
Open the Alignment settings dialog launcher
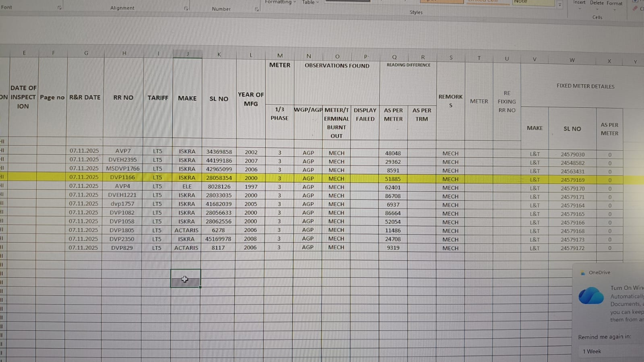[x=186, y=8]
